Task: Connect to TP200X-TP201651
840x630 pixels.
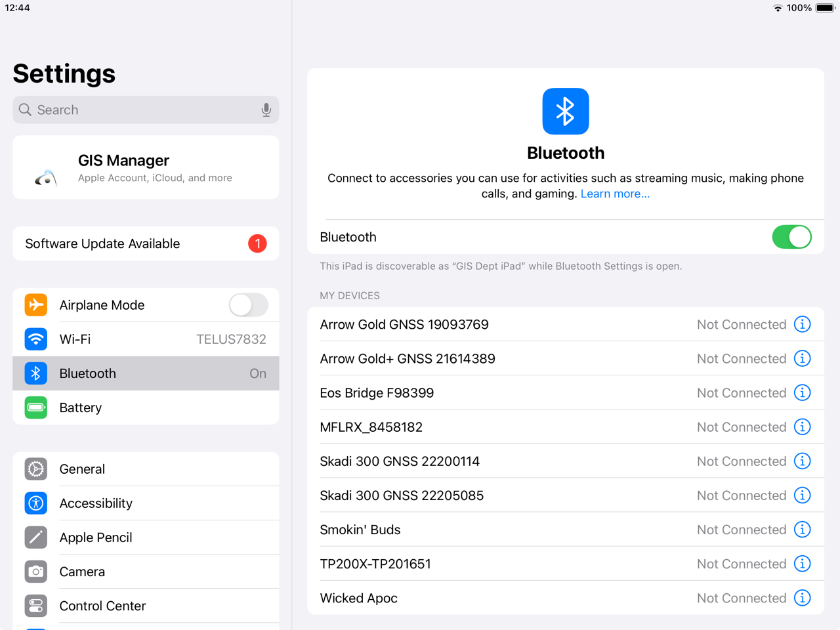Action: [566, 563]
